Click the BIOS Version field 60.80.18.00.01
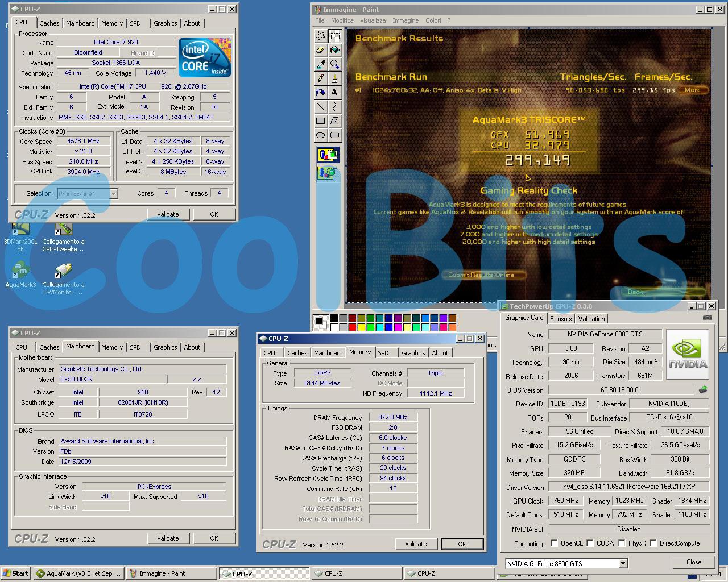This screenshot has height=582, width=728. (621, 390)
